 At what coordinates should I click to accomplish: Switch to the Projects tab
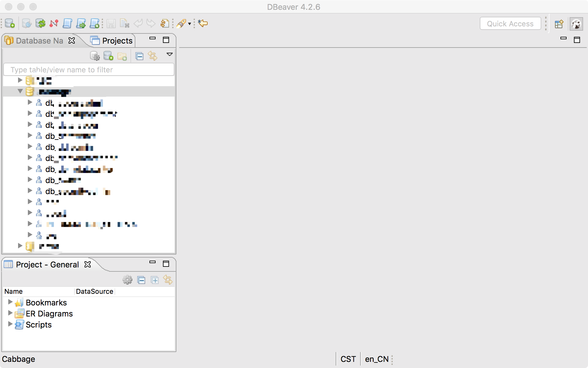(111, 40)
